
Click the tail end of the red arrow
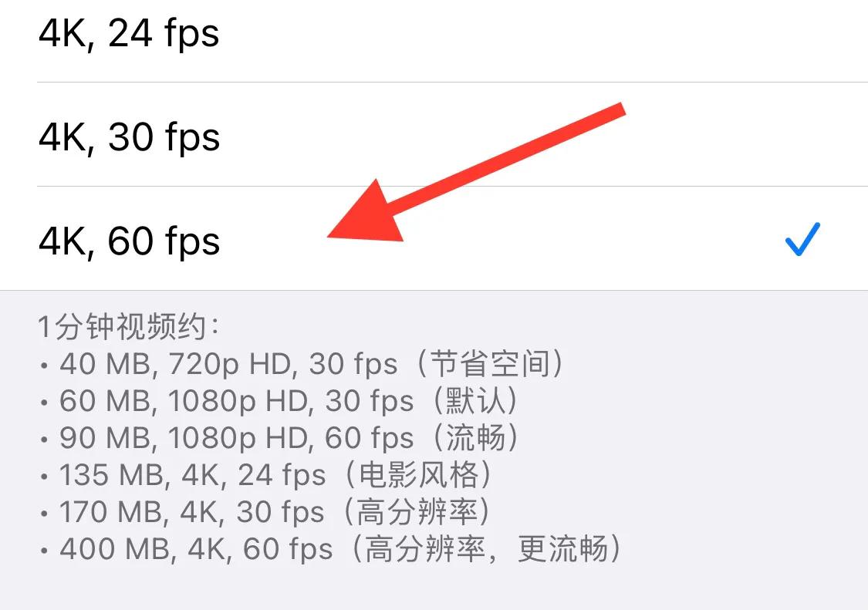coord(617,110)
